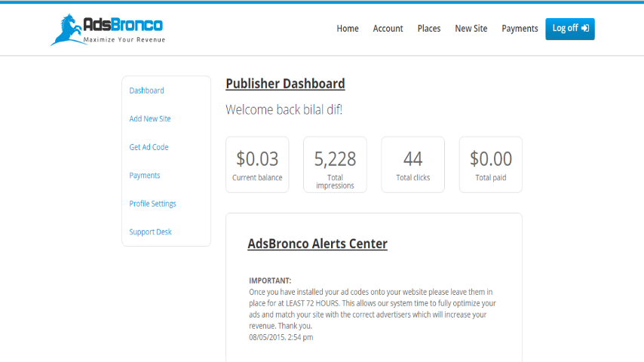
Task: Select the 5,228 Total impressions card
Action: [x=335, y=164]
